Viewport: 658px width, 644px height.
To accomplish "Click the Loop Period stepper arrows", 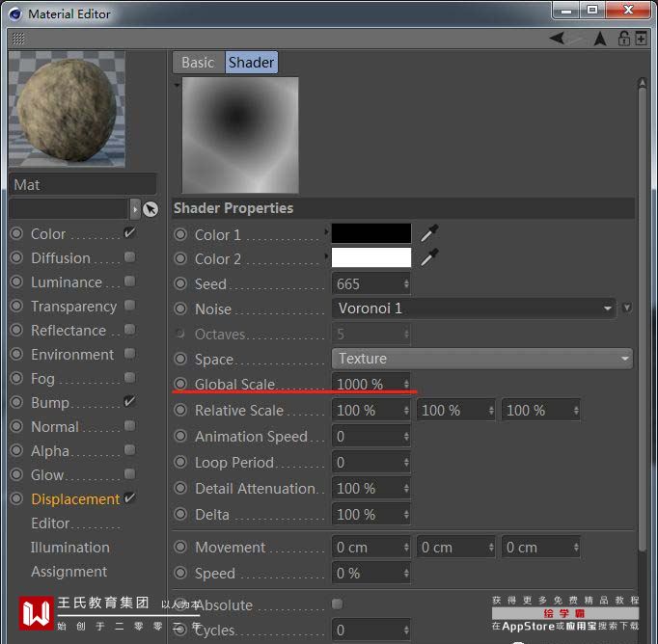I will tap(406, 463).
